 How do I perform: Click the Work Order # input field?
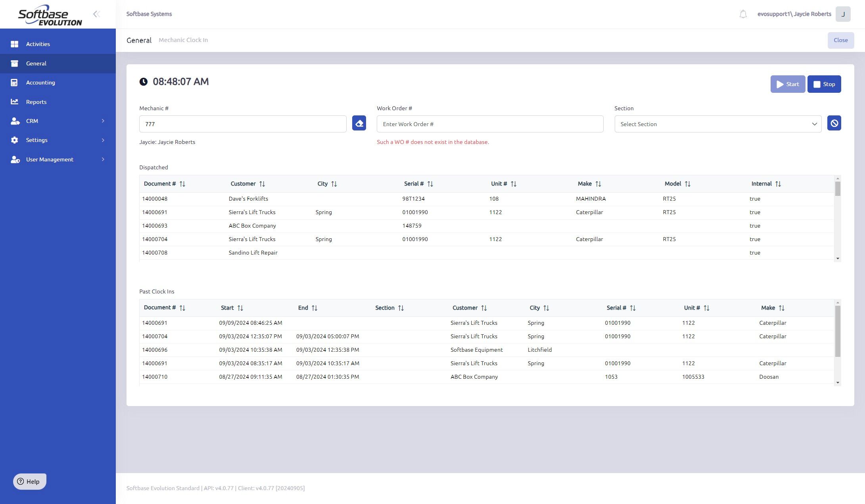(x=490, y=124)
